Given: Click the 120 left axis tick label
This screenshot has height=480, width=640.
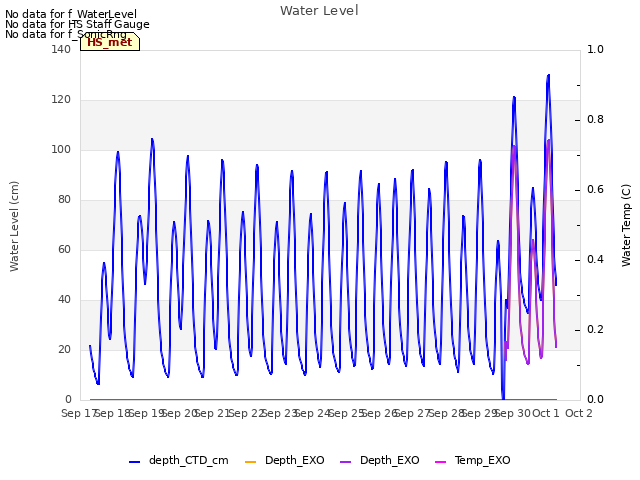Looking at the screenshot, I should [x=61, y=100].
